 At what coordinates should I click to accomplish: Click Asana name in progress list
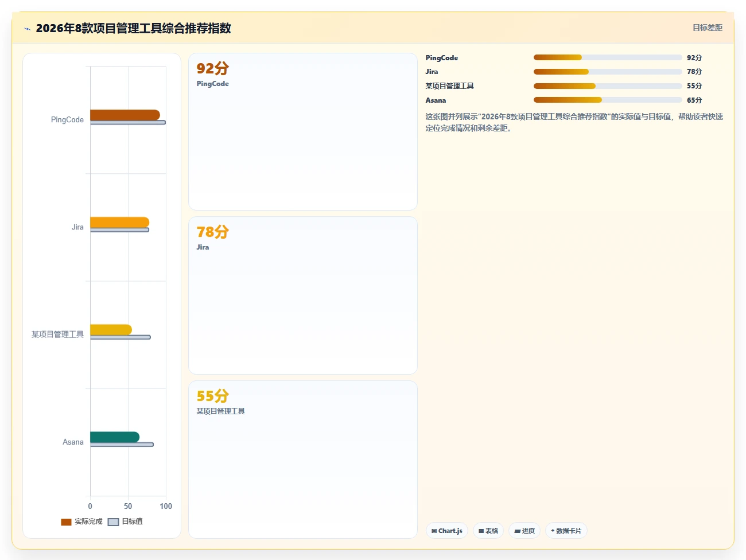(436, 100)
